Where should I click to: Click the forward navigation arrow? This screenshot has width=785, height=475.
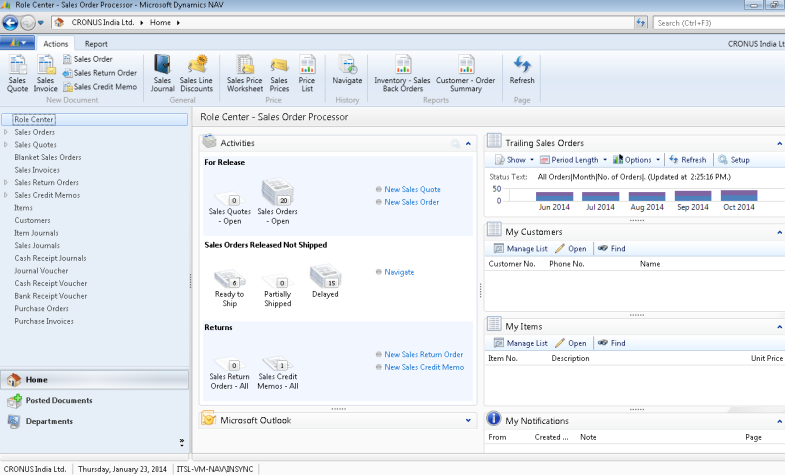(28, 23)
